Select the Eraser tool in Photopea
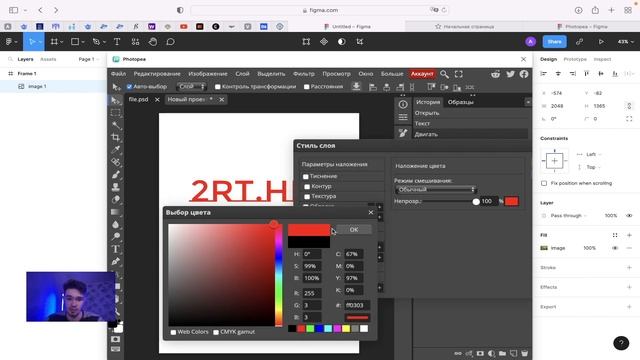Viewport: 640px width, 360px height. [x=116, y=199]
